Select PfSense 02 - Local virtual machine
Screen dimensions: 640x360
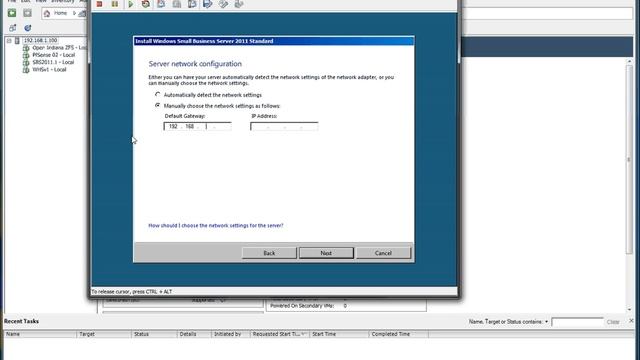click(53, 55)
